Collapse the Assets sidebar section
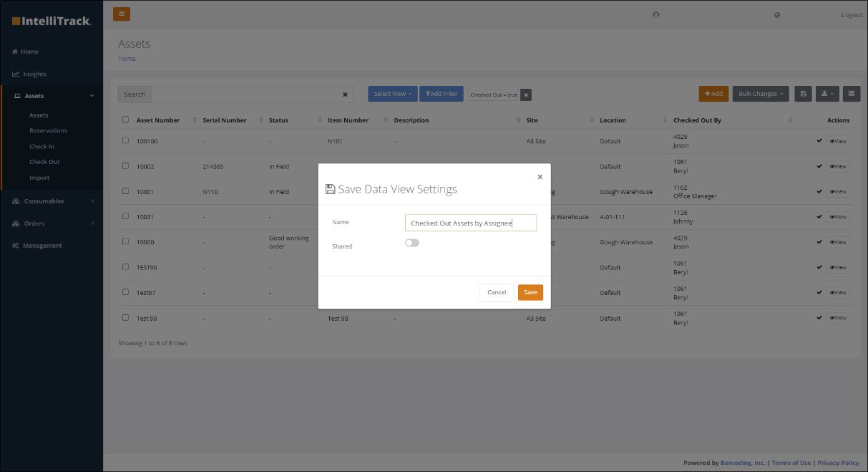 (52, 95)
